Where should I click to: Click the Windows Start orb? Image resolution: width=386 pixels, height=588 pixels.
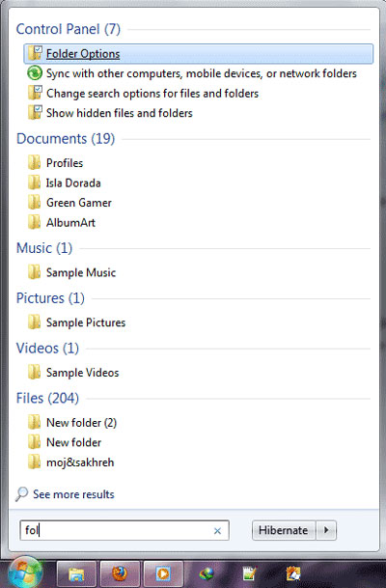click(26, 573)
